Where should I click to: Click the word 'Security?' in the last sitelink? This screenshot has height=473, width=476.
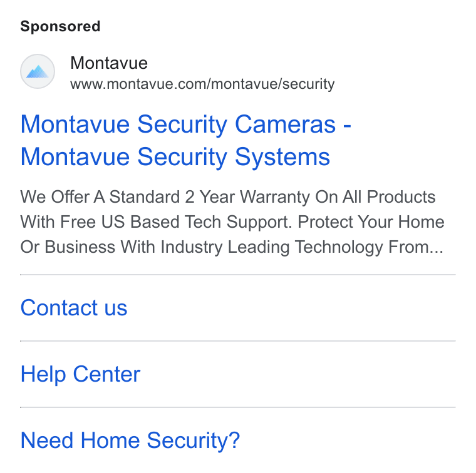click(x=194, y=440)
